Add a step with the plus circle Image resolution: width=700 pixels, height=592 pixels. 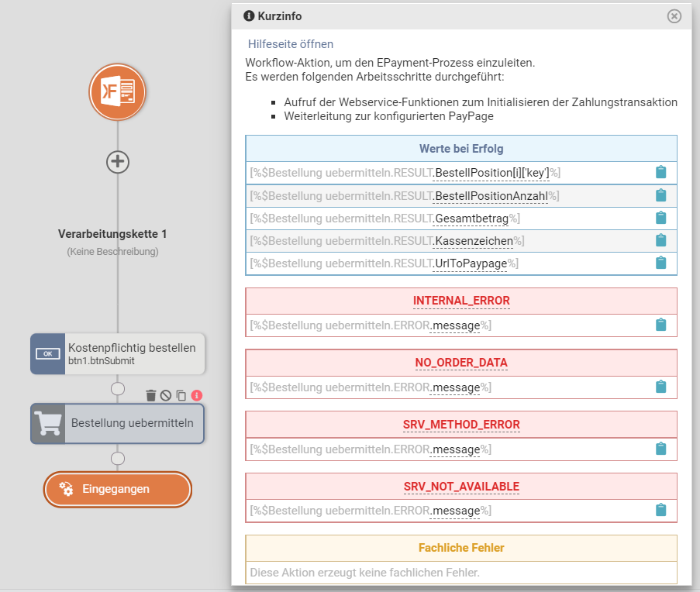118,161
